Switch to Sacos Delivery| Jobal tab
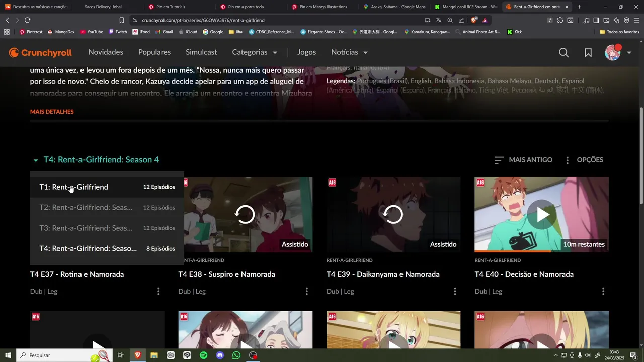The height and width of the screenshot is (362, 644). click(x=107, y=7)
